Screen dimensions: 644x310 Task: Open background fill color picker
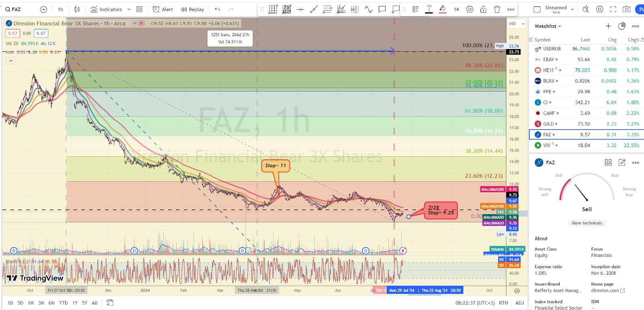pyautogui.click(x=442, y=9)
